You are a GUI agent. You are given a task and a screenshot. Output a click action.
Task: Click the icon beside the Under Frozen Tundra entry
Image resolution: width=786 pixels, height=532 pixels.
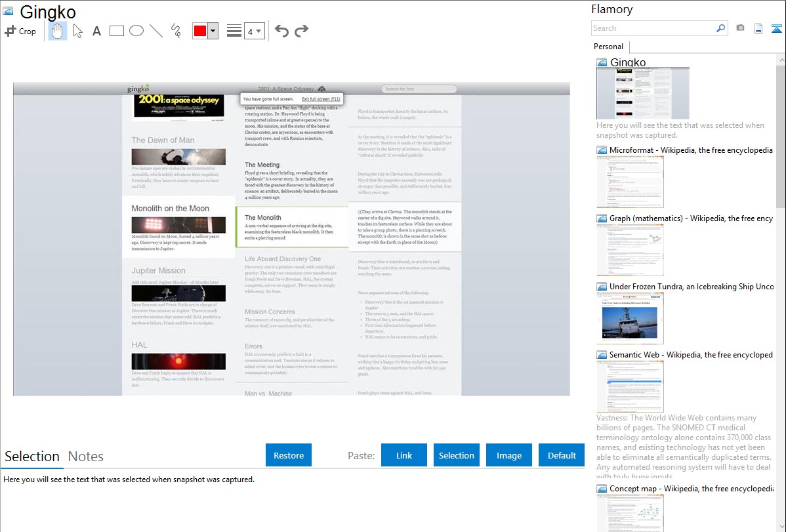pyautogui.click(x=602, y=287)
